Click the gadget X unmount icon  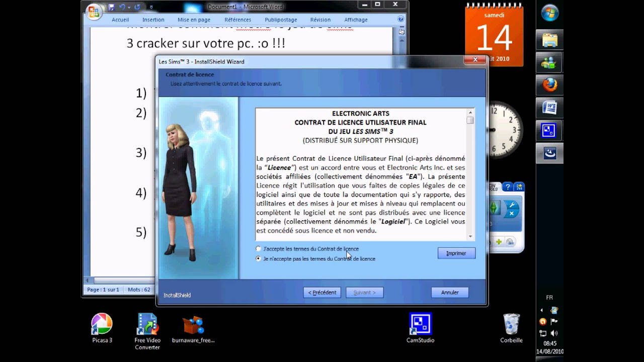[x=511, y=214]
